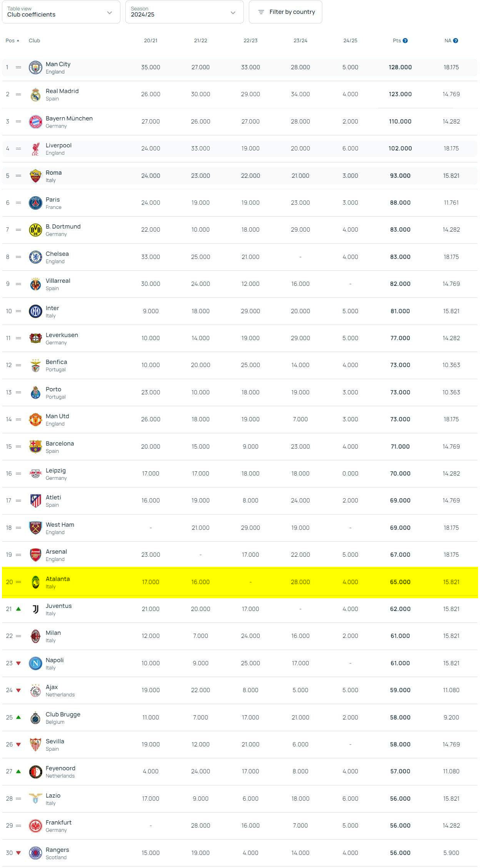Click the B. Dortmund BVB logo
Viewport: 480px width, 868px height.
(35, 230)
